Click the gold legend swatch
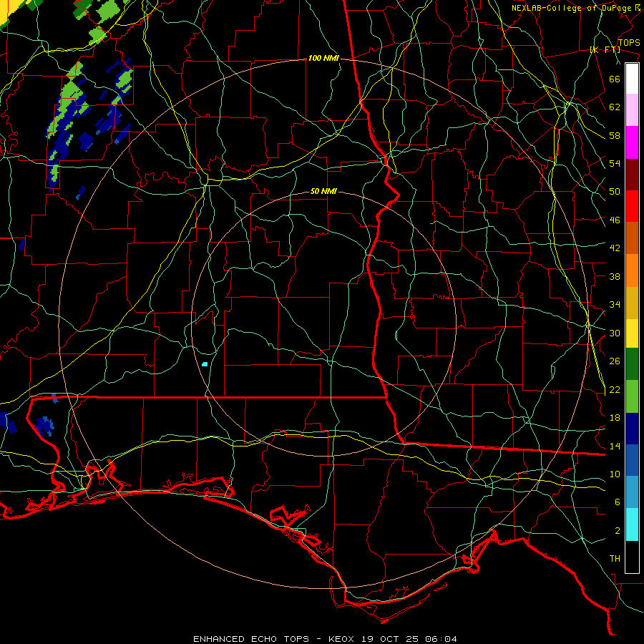Image resolution: width=644 pixels, height=644 pixels. click(x=632, y=303)
